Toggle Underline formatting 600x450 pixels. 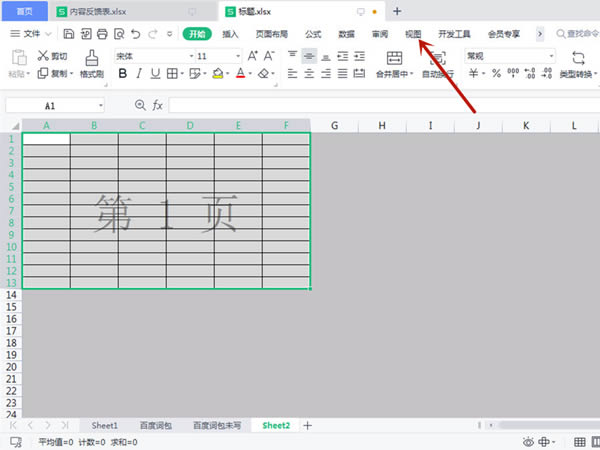point(155,74)
